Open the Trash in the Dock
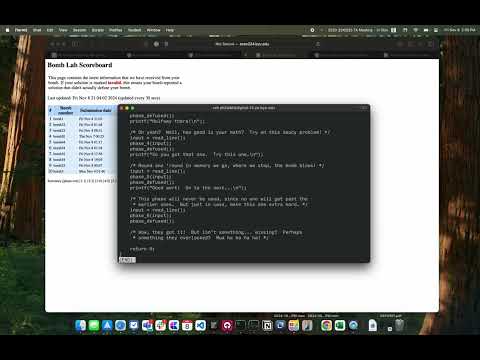 pyautogui.click(x=399, y=325)
